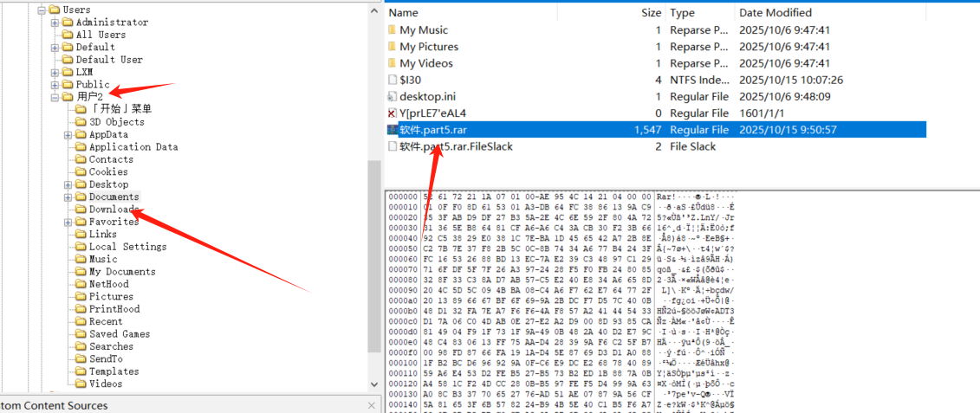Click the deleted Y[prLE7'eAL4 file icon
Screen dimensions: 980x413
[393, 113]
